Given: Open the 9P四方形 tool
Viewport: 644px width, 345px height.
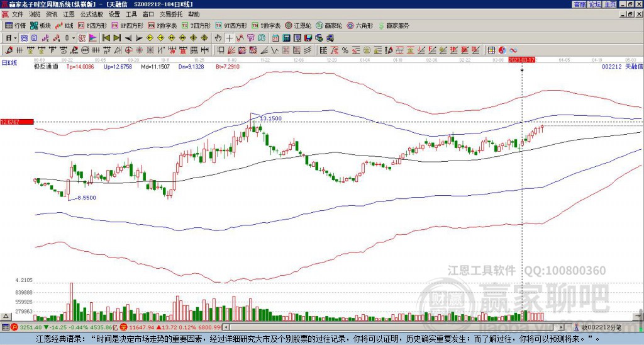Looking at the screenshot, I should coord(128,25).
